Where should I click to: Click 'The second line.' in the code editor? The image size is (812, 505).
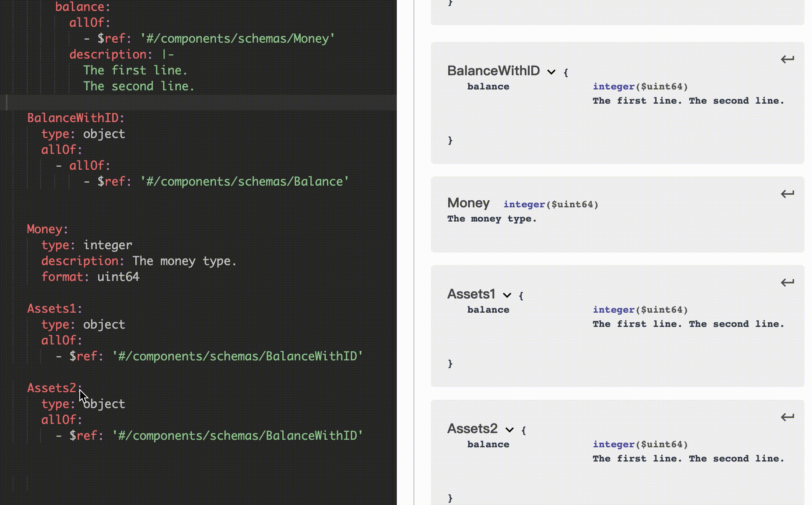tap(139, 86)
